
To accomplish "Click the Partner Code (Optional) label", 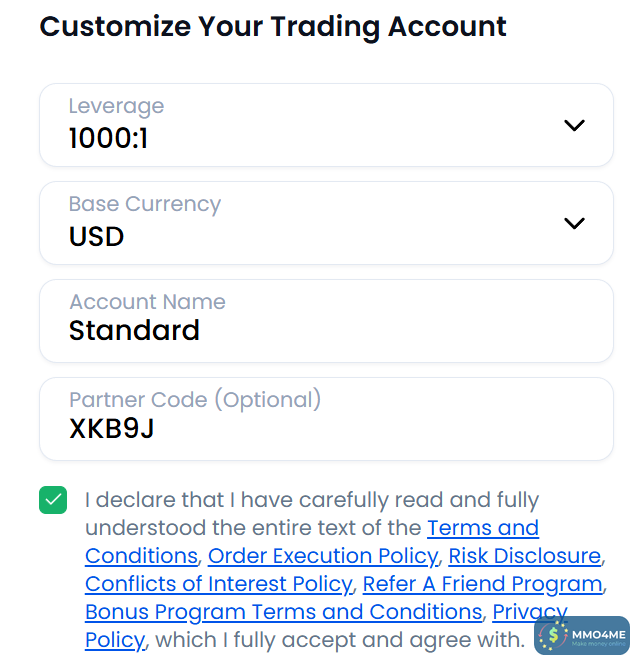I will tap(195, 400).
